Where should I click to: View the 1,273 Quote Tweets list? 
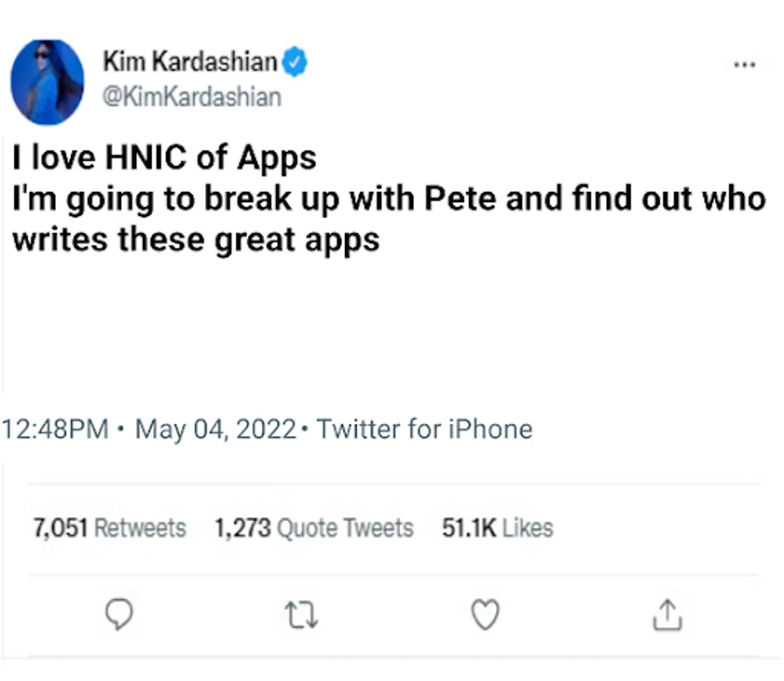pos(314,527)
